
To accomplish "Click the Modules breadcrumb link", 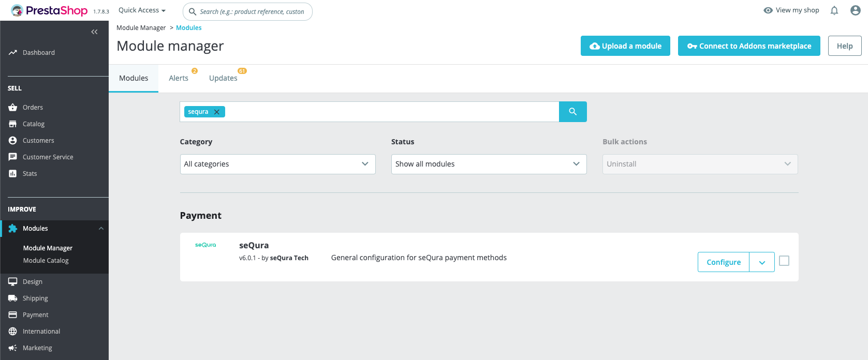I will click(189, 28).
